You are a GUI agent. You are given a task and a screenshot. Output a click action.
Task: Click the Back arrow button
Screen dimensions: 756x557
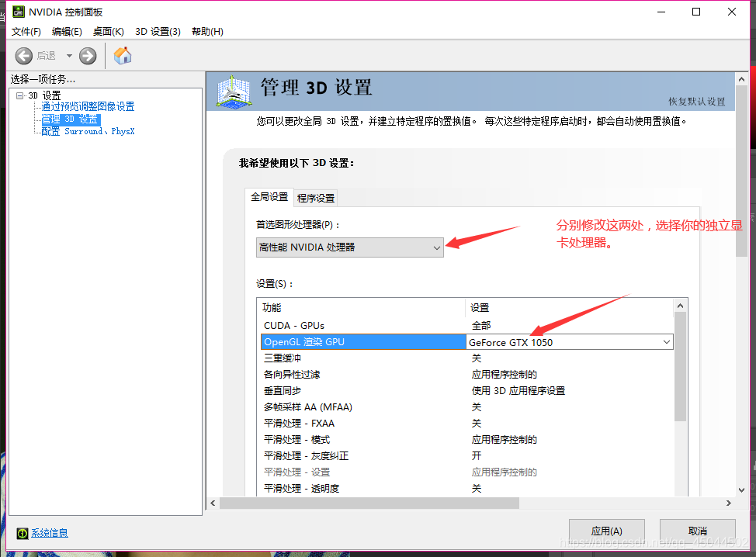coord(23,56)
